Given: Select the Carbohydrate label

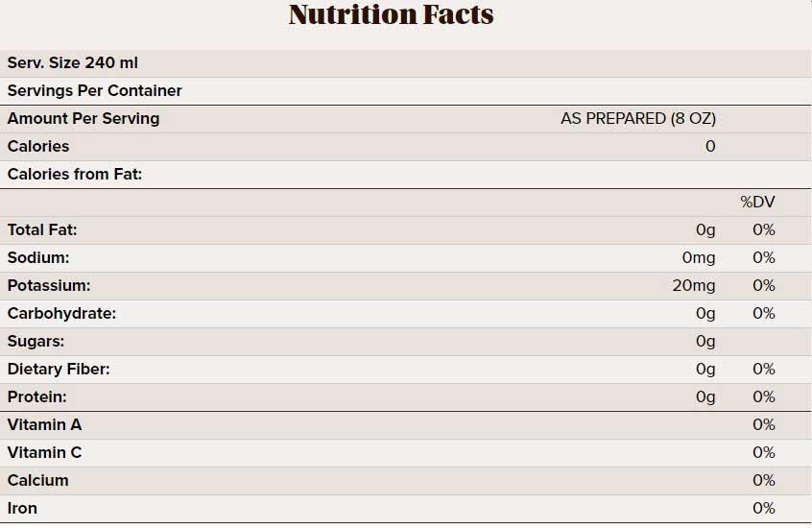Looking at the screenshot, I should point(61,314).
